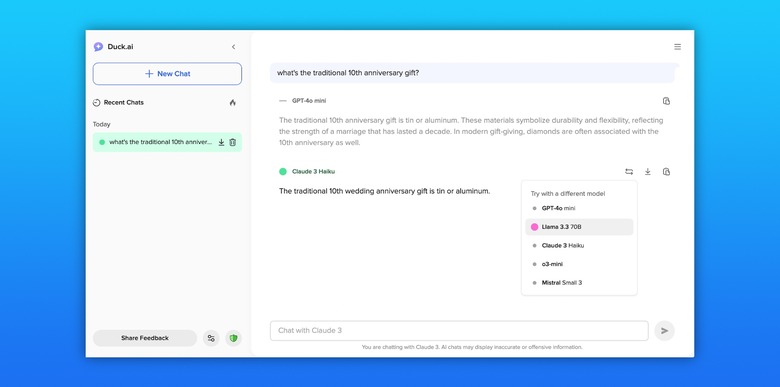Viewport: 780px width, 387px height.
Task: Click the fire icon to clear chats
Action: pos(233,102)
